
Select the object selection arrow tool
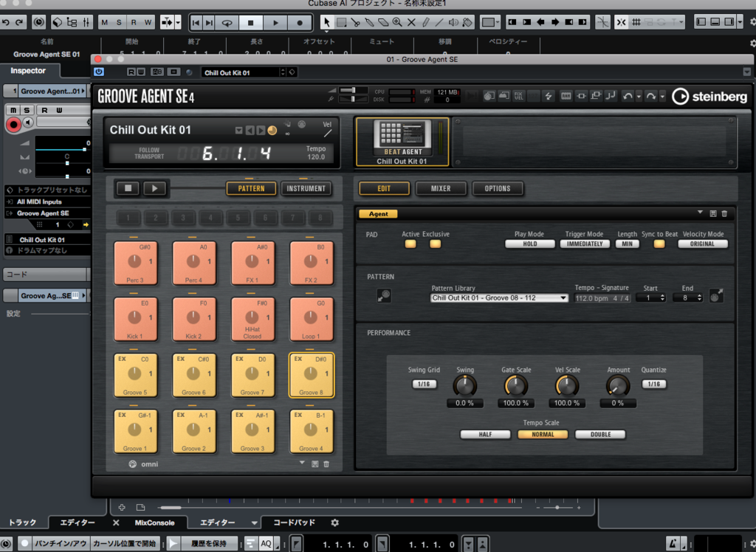[x=327, y=22]
